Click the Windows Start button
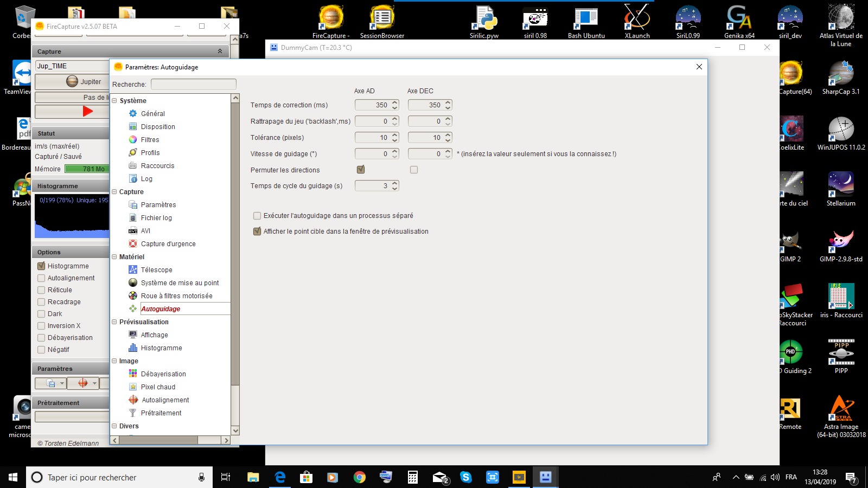 13,477
